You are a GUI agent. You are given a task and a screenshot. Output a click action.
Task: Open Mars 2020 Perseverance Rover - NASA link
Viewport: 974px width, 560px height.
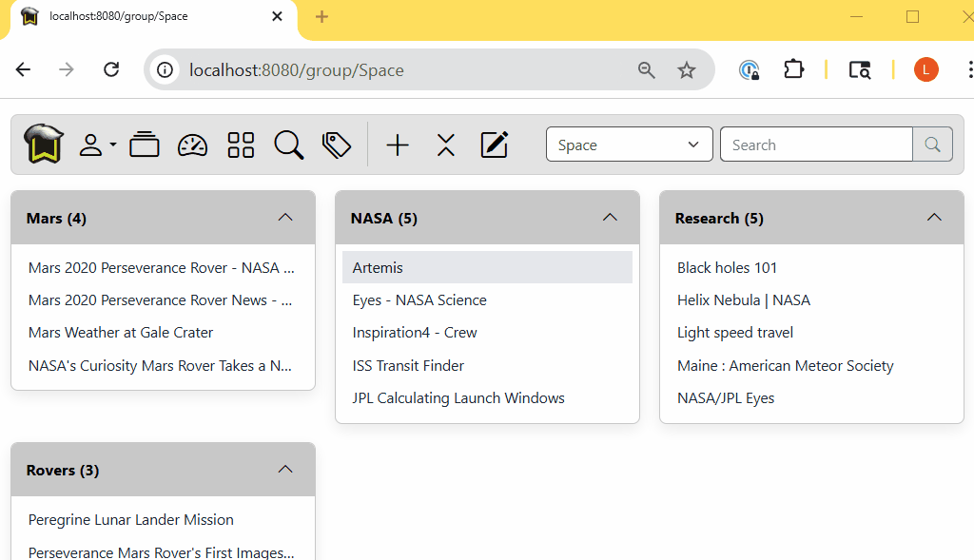click(x=162, y=267)
